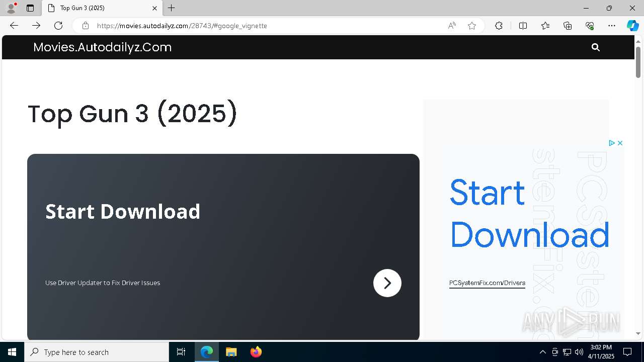Click the round arrow button in banner
The width and height of the screenshot is (644, 362).
coord(387,283)
